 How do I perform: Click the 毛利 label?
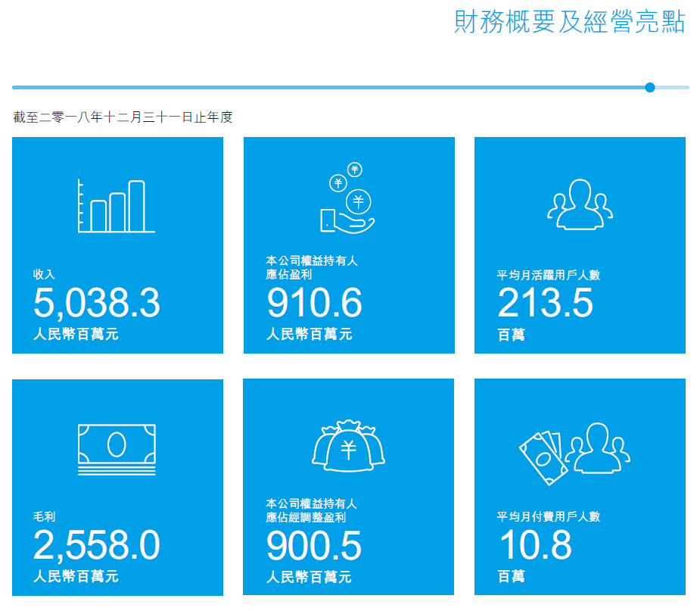(44, 517)
